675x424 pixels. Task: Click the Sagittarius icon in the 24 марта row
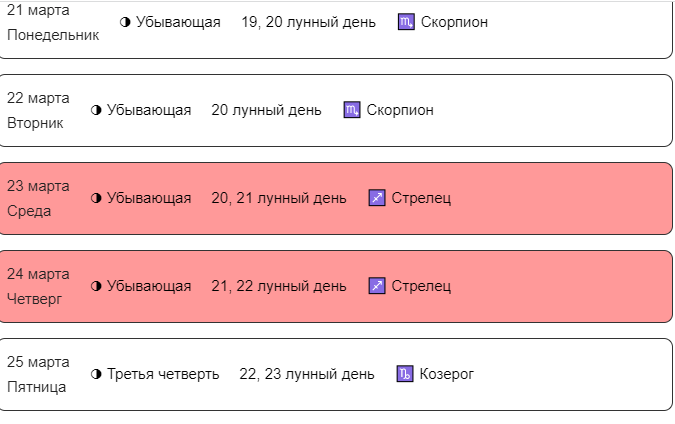[x=377, y=286]
